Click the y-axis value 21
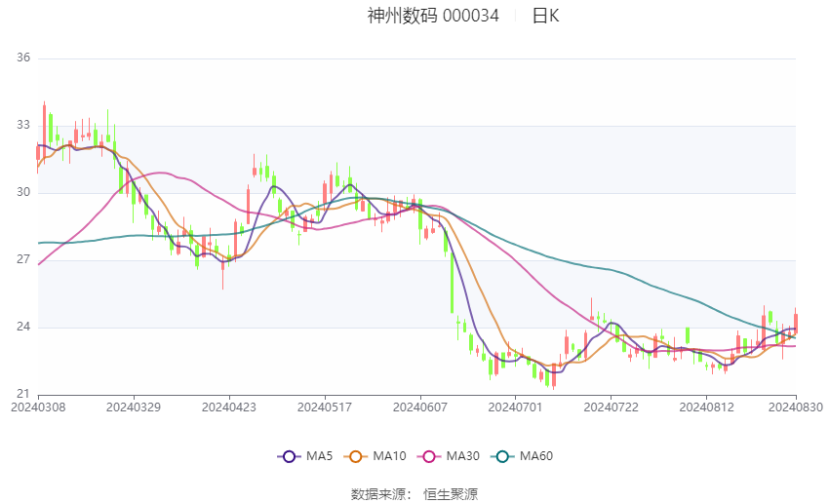 [x=23, y=394]
